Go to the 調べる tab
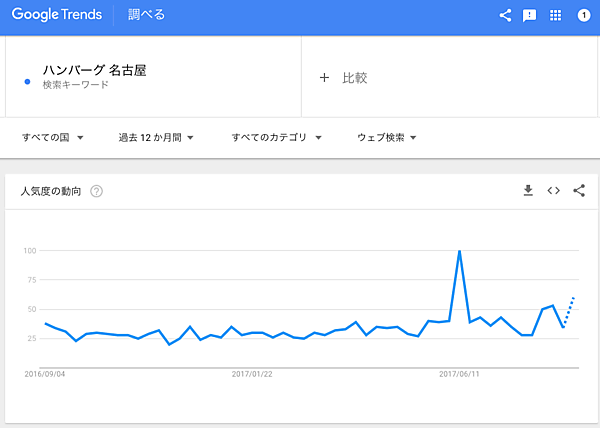 pos(147,15)
